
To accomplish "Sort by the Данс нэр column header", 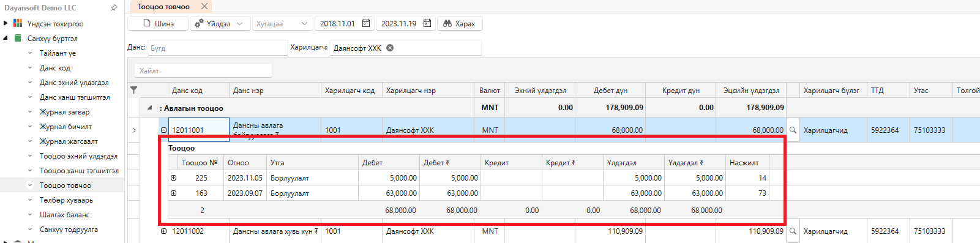I will (275, 90).
